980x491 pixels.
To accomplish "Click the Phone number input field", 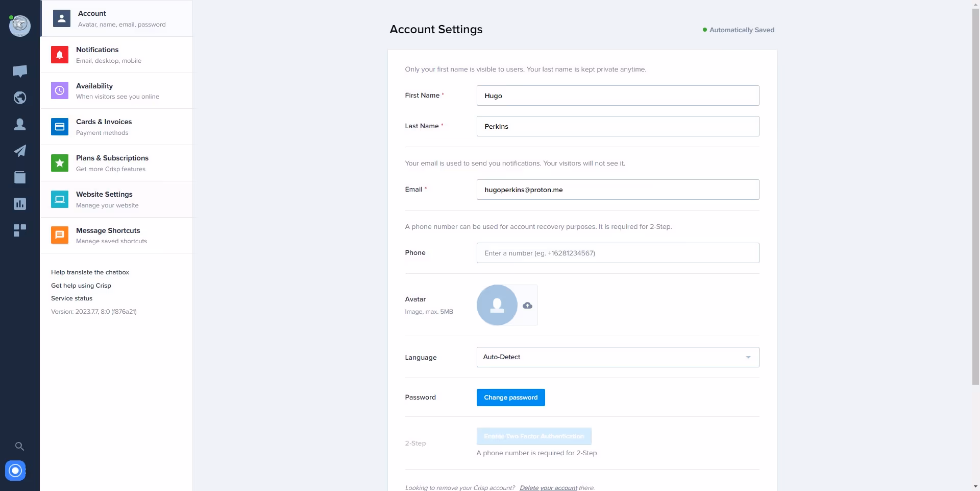I will tap(618, 253).
